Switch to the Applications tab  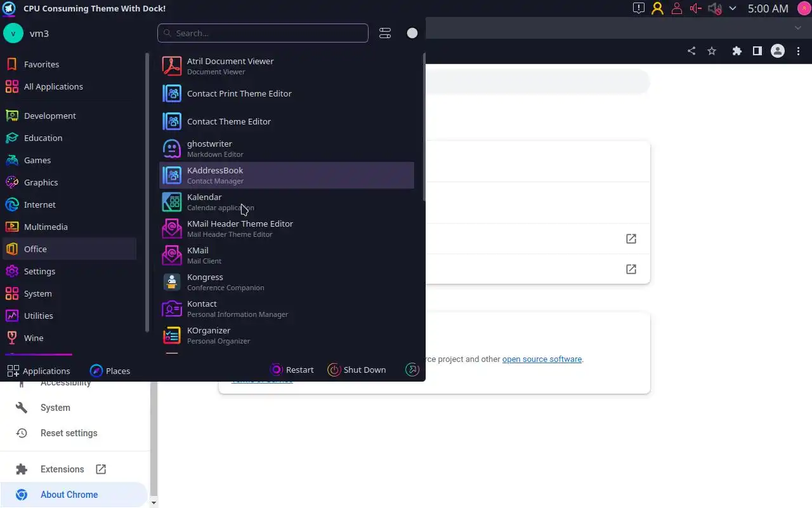[39, 371]
